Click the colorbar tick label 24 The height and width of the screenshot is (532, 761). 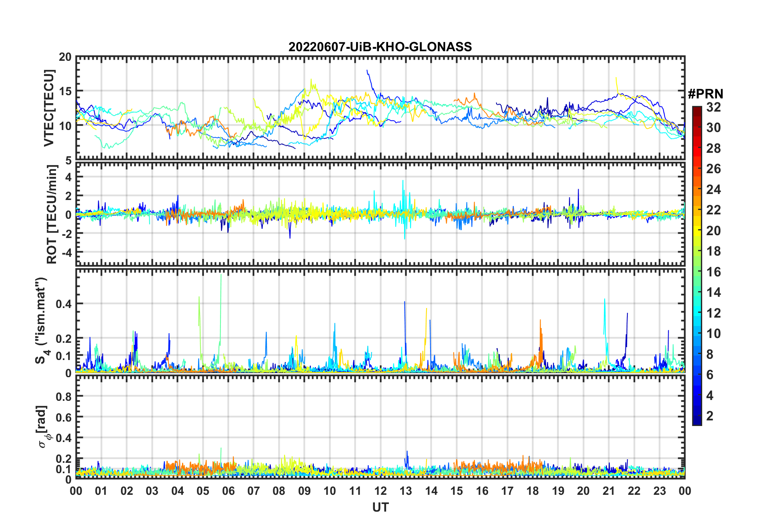[x=713, y=189]
